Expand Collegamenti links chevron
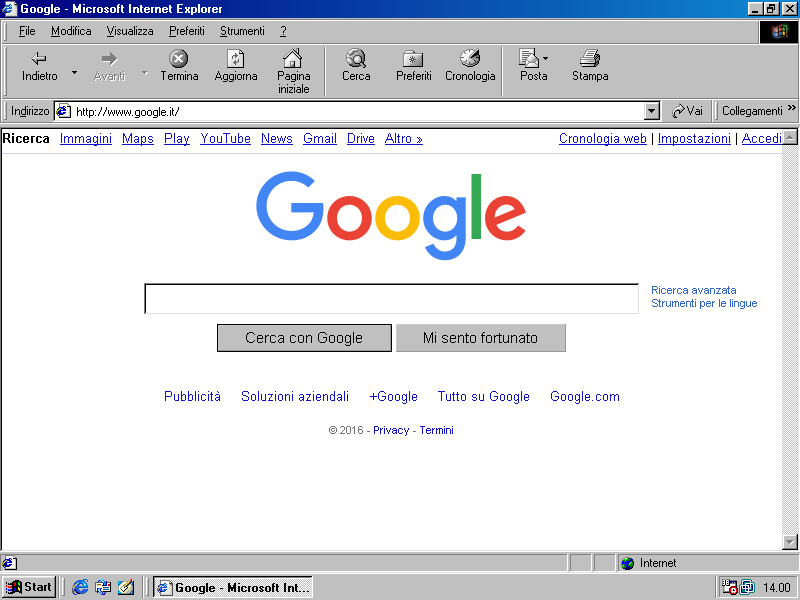The image size is (800, 600). (791, 108)
